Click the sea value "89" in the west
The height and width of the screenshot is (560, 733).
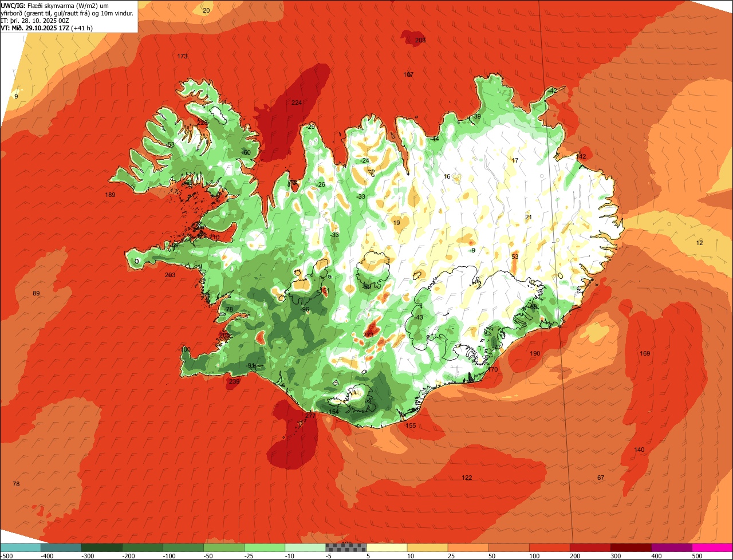(36, 293)
